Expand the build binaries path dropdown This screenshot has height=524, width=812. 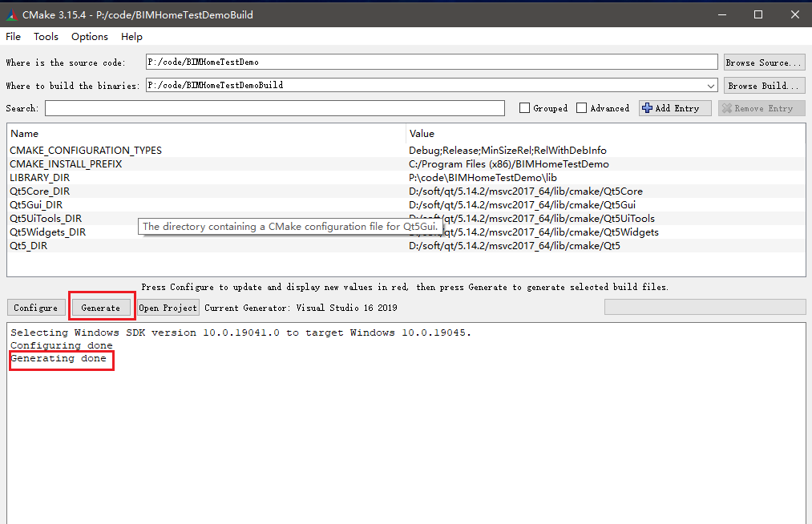711,86
